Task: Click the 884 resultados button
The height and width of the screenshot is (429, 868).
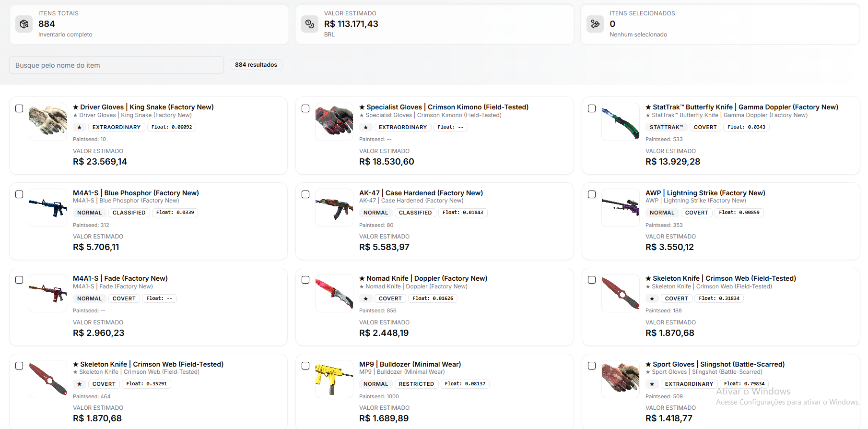Action: click(256, 64)
